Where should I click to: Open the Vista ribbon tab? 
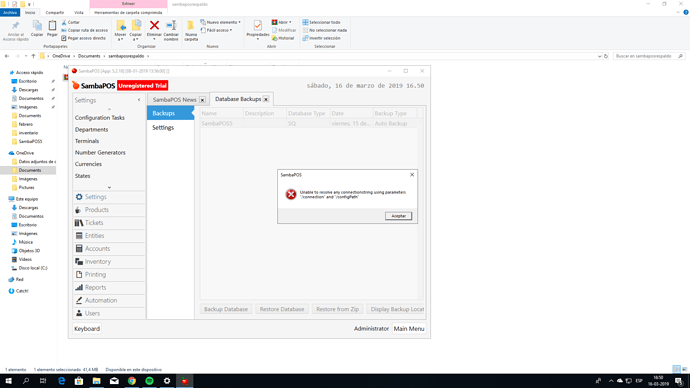(x=79, y=13)
